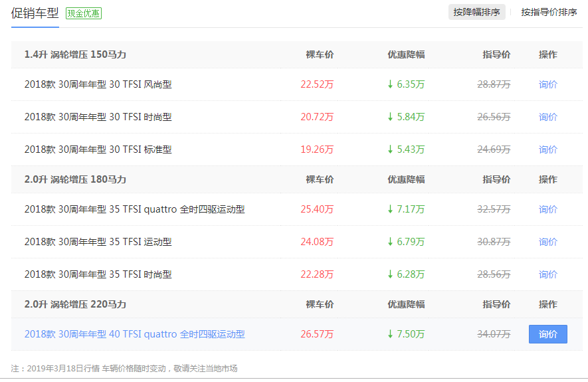
Task: Select the 促销车型 tab heading
Action: [x=35, y=13]
